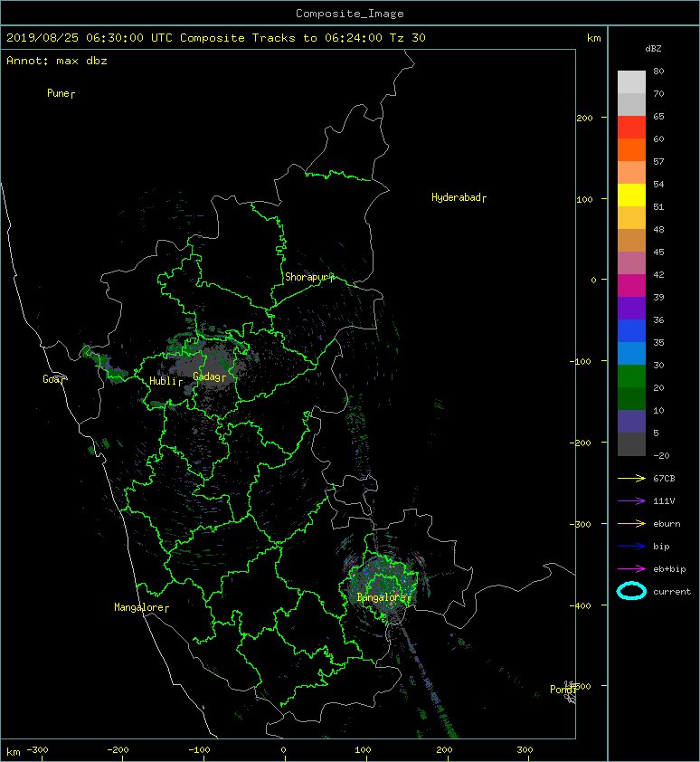Click the Bangalore radar site label

coord(383,597)
